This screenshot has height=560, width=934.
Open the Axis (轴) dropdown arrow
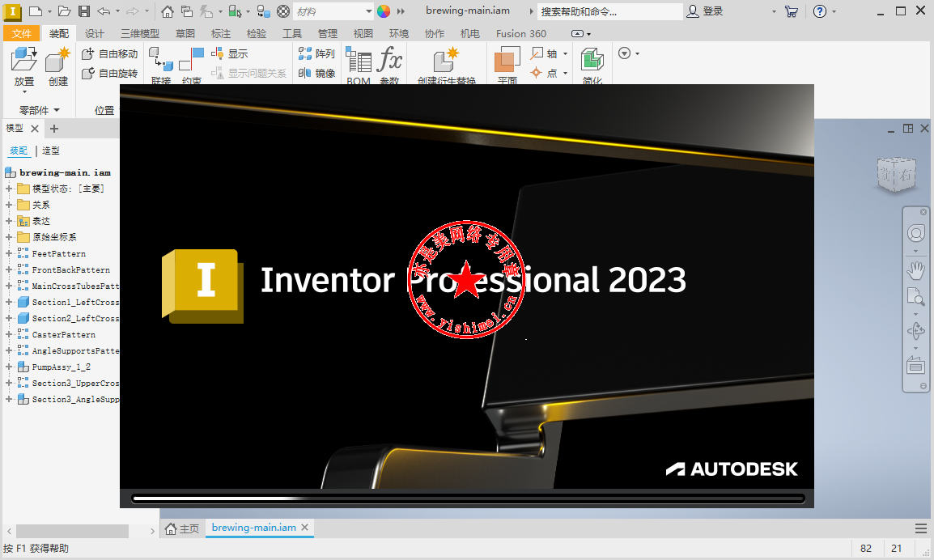[565, 53]
